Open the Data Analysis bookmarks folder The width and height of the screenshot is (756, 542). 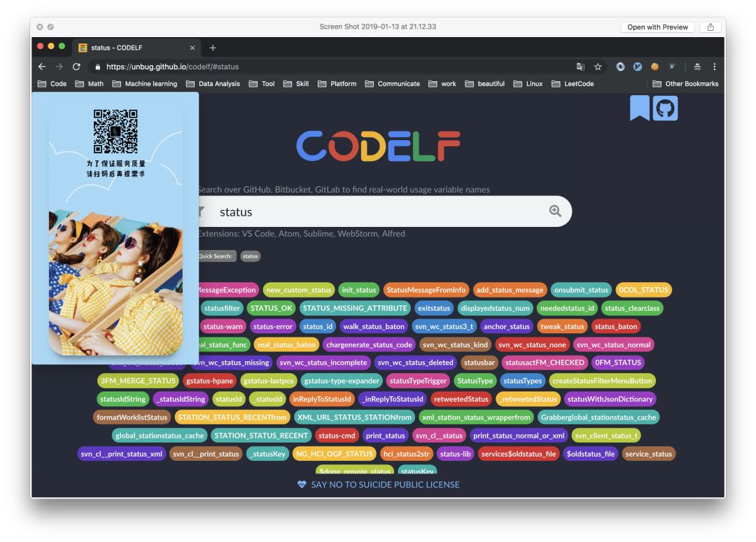pos(213,83)
